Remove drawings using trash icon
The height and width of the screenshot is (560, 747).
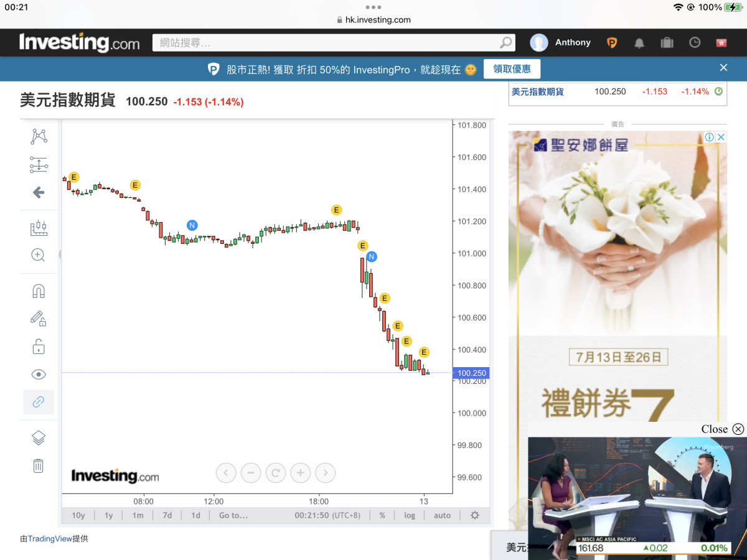(39, 465)
